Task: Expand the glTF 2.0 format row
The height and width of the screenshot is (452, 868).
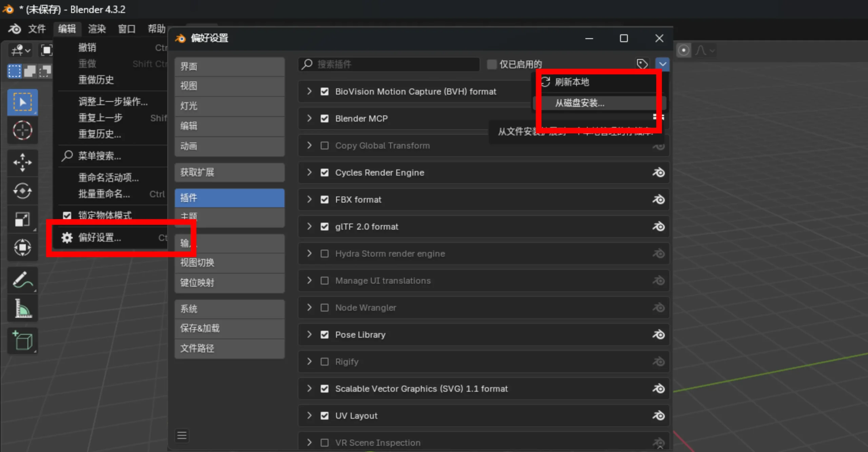Action: [x=309, y=226]
